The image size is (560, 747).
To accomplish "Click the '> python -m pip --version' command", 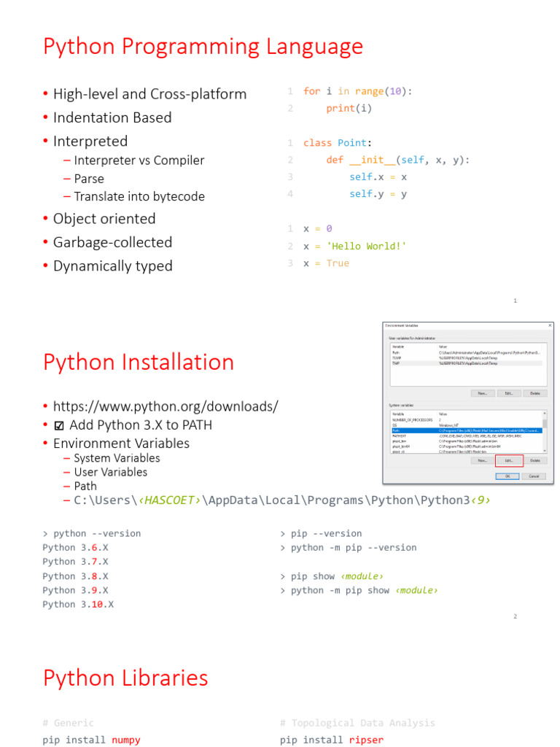I will [x=349, y=548].
